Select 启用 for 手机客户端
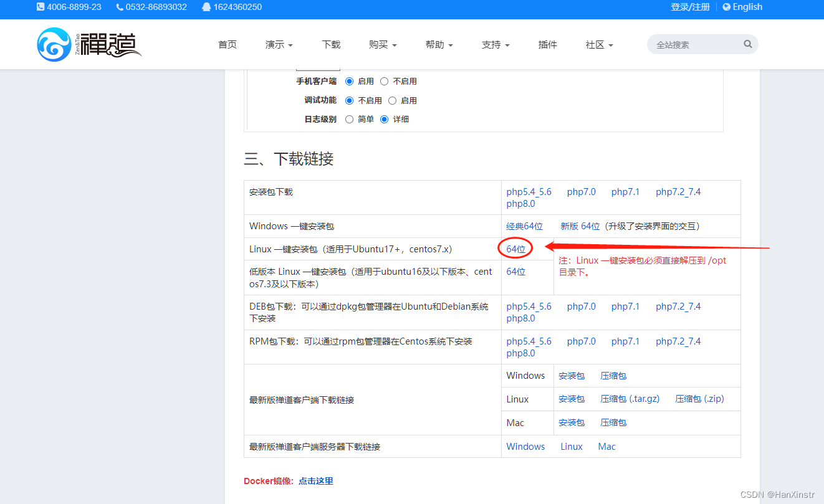This screenshot has height=504, width=824. 349,81
